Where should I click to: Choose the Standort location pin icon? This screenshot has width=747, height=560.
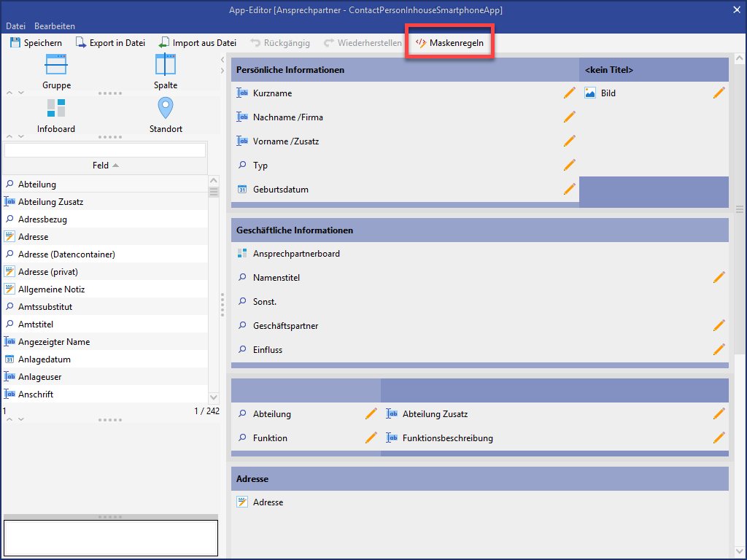166,109
